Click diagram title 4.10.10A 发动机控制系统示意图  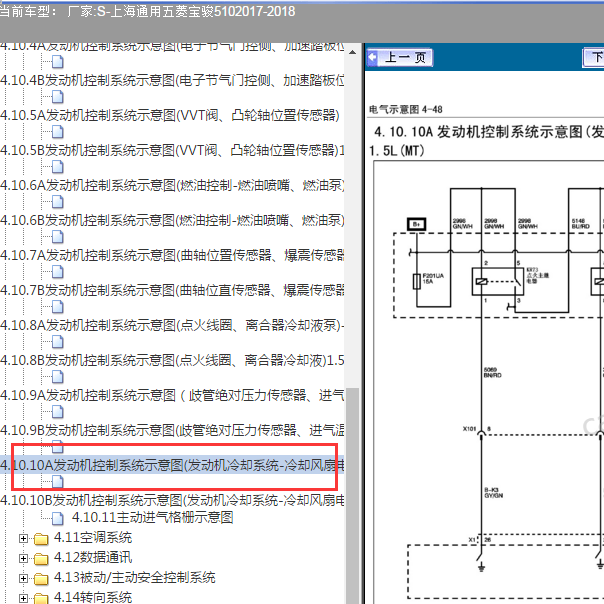point(488,132)
